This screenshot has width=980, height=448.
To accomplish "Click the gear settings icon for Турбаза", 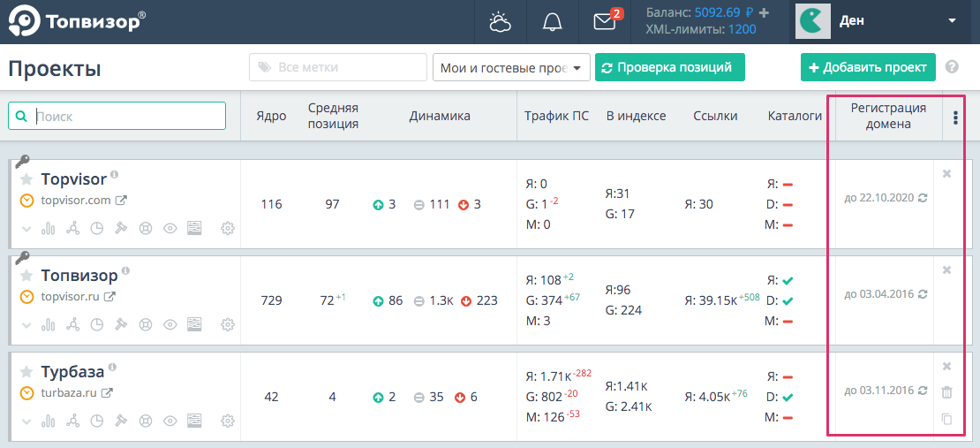I will tap(228, 421).
